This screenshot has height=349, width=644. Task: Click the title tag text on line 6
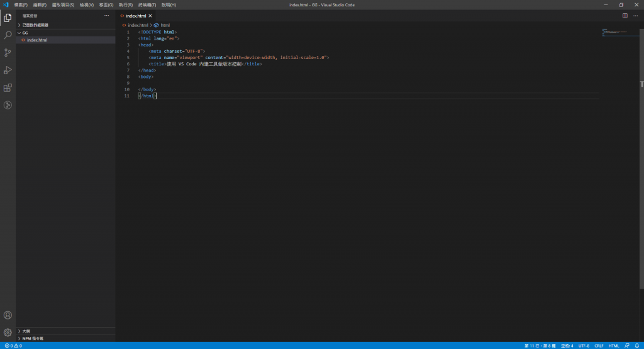pyautogui.click(x=206, y=64)
